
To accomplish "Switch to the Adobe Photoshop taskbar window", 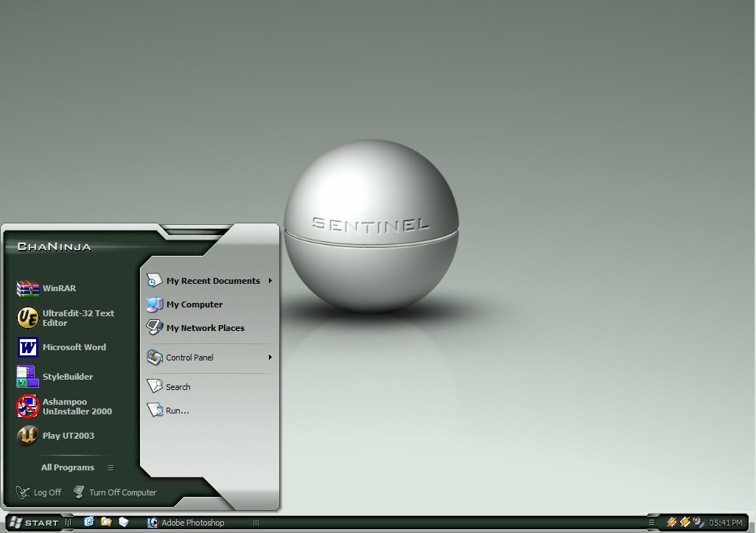I will pyautogui.click(x=192, y=523).
